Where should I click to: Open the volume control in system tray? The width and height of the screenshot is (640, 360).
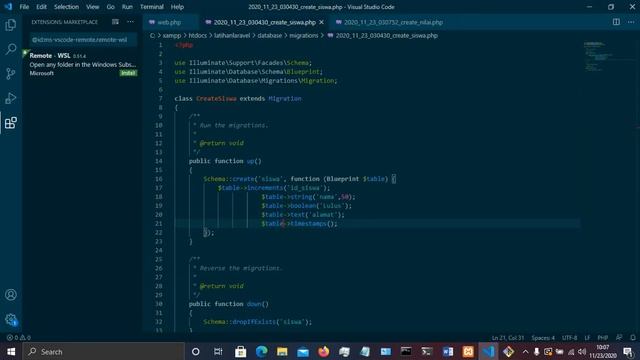[582, 351]
